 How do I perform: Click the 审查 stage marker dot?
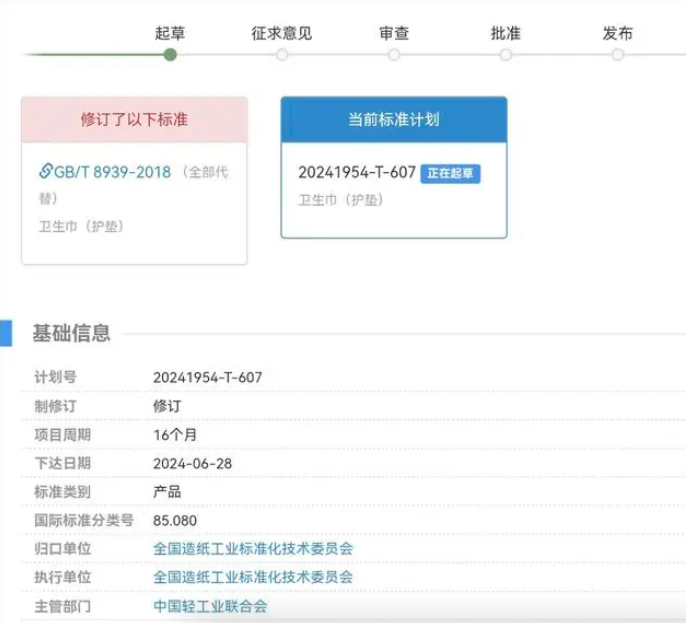(394, 54)
